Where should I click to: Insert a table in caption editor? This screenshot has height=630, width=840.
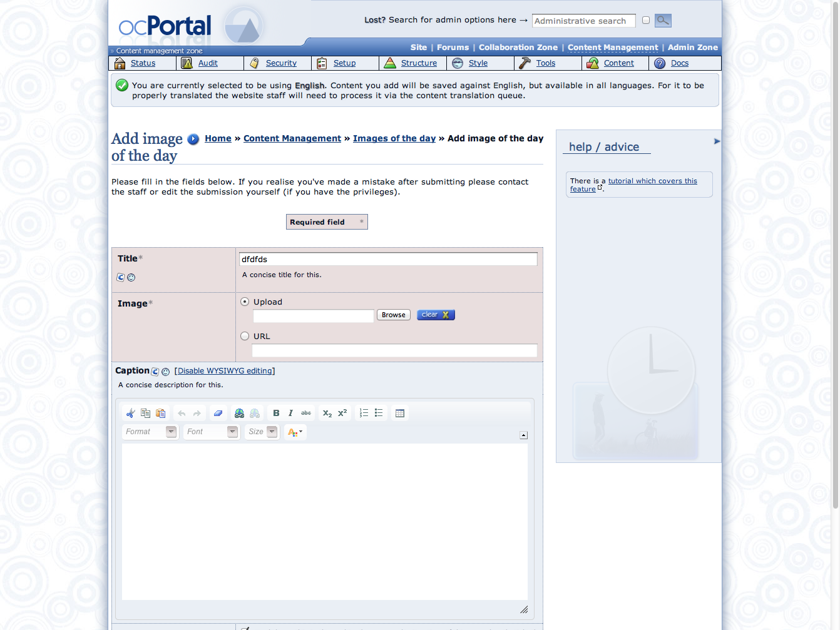[400, 413]
